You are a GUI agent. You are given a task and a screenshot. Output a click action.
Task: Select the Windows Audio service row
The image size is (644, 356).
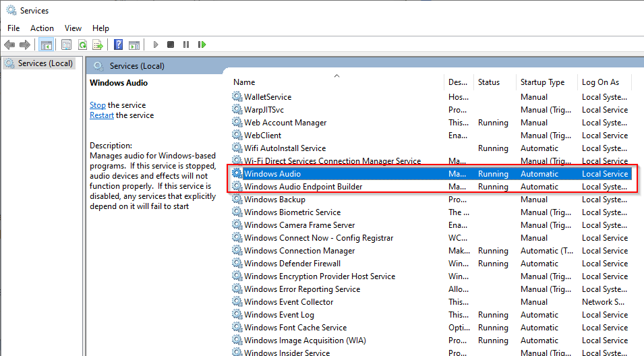(x=432, y=174)
